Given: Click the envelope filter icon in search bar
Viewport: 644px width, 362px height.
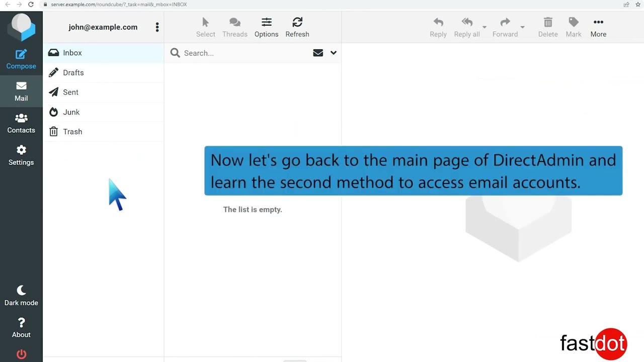Looking at the screenshot, I should (317, 53).
